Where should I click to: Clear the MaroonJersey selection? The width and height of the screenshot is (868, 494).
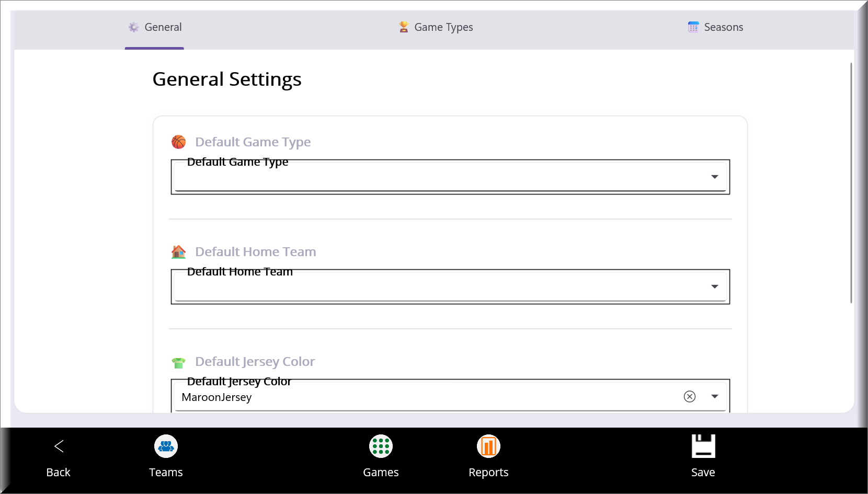pyautogui.click(x=690, y=397)
